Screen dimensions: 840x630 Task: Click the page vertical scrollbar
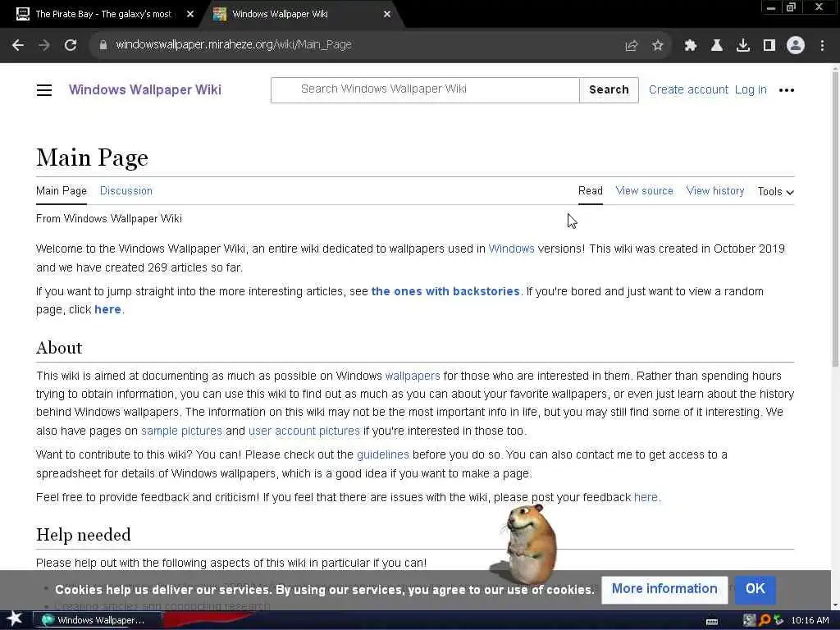pos(835,220)
